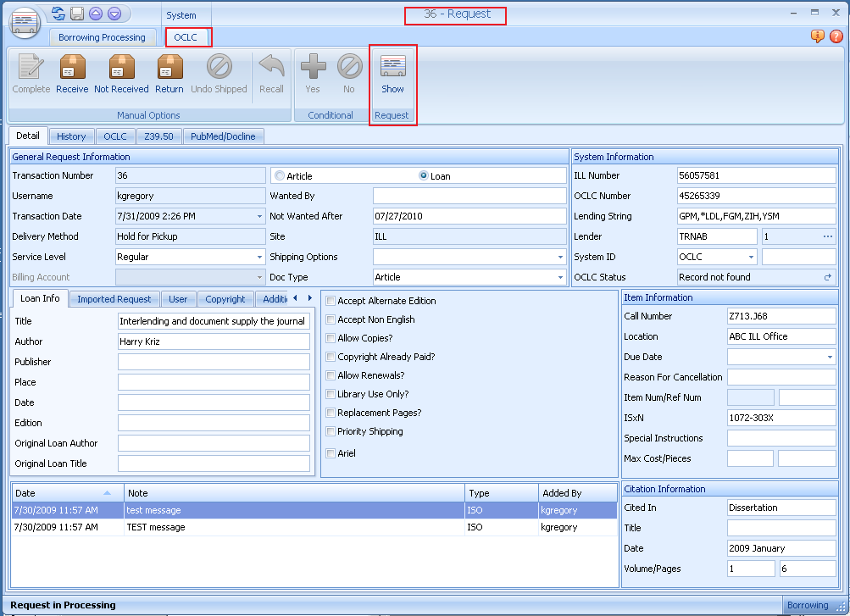Click the Complete request icon
Viewport: 850px width, 616px height.
pyautogui.click(x=31, y=69)
